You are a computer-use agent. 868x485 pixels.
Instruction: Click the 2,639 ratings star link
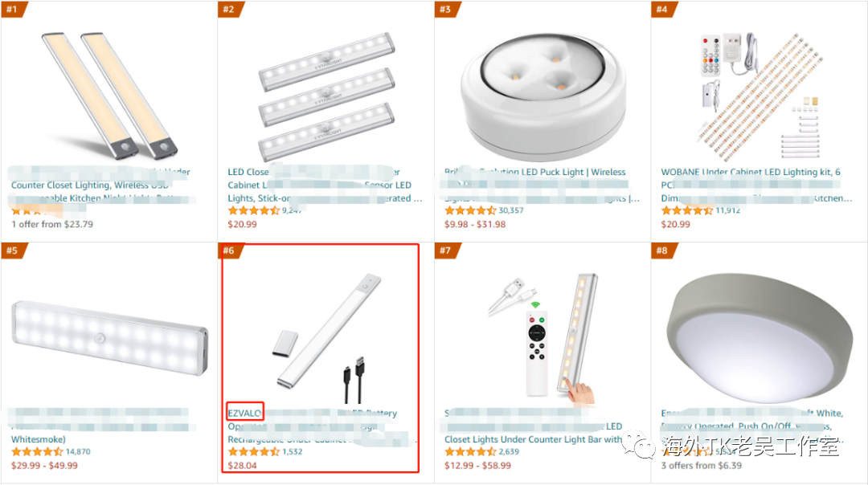(x=481, y=451)
